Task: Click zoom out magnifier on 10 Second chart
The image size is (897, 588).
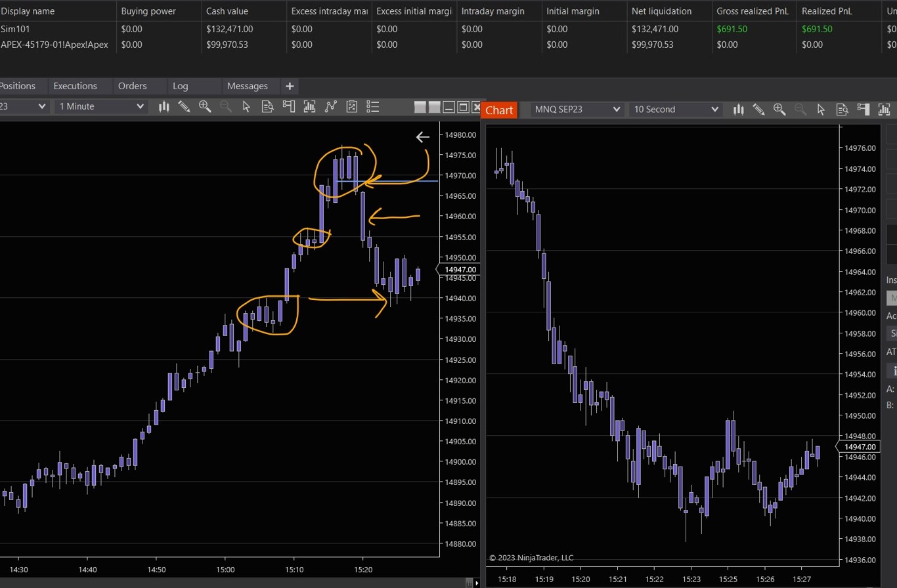Action: [800, 110]
